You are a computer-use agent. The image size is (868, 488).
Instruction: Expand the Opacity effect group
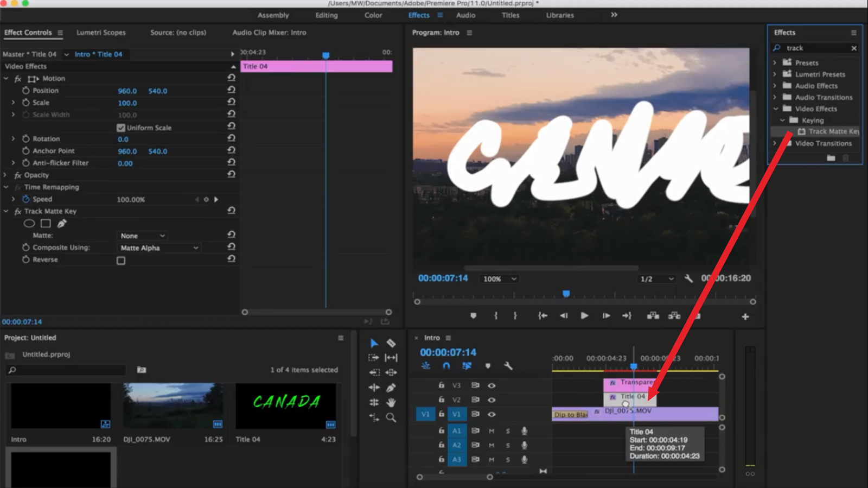tap(6, 175)
